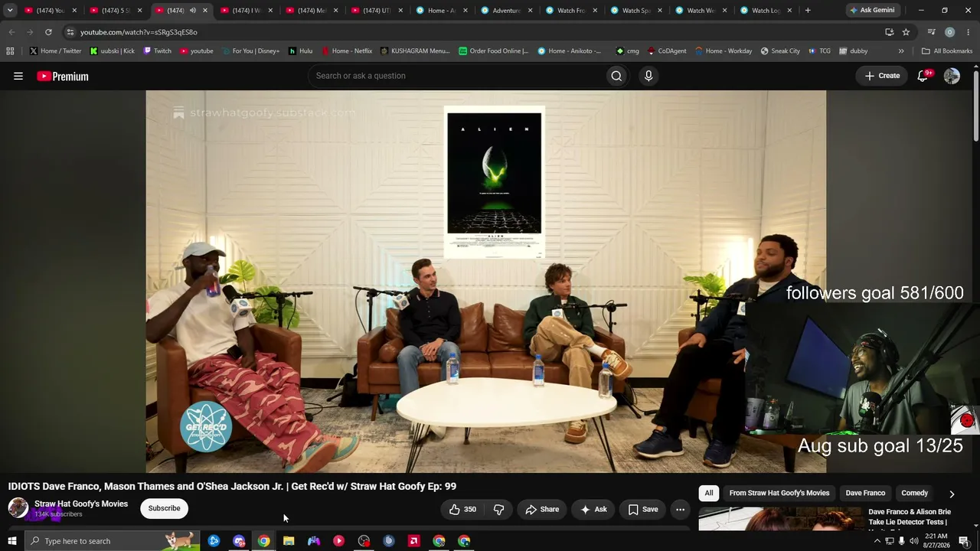Open Straw Hat Goofy's Movies channel name
This screenshot has width=980, height=551.
click(x=81, y=504)
